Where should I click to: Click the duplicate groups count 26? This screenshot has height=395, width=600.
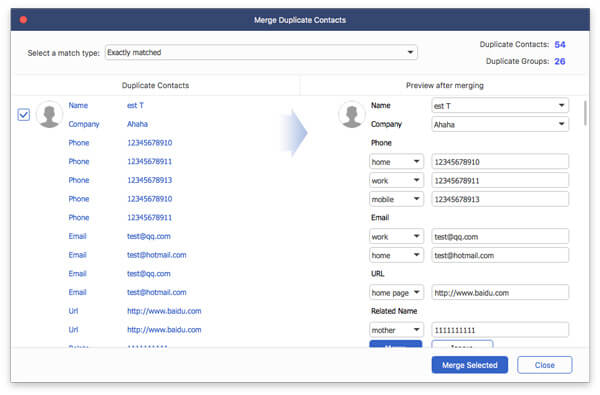(x=560, y=61)
